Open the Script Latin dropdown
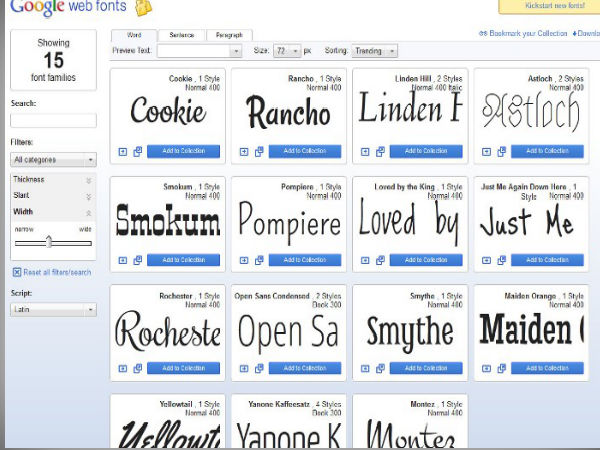The height and width of the screenshot is (450, 600). pyautogui.click(x=53, y=310)
